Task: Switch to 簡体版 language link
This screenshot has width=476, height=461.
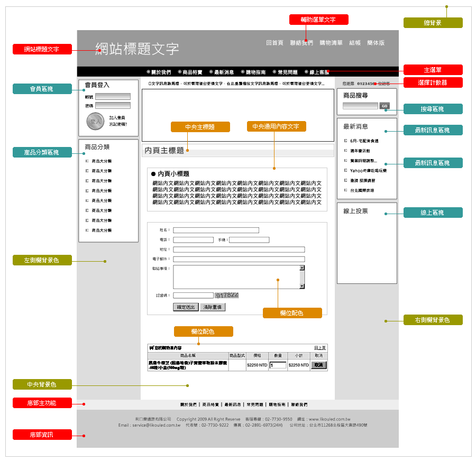Action: pos(376,43)
